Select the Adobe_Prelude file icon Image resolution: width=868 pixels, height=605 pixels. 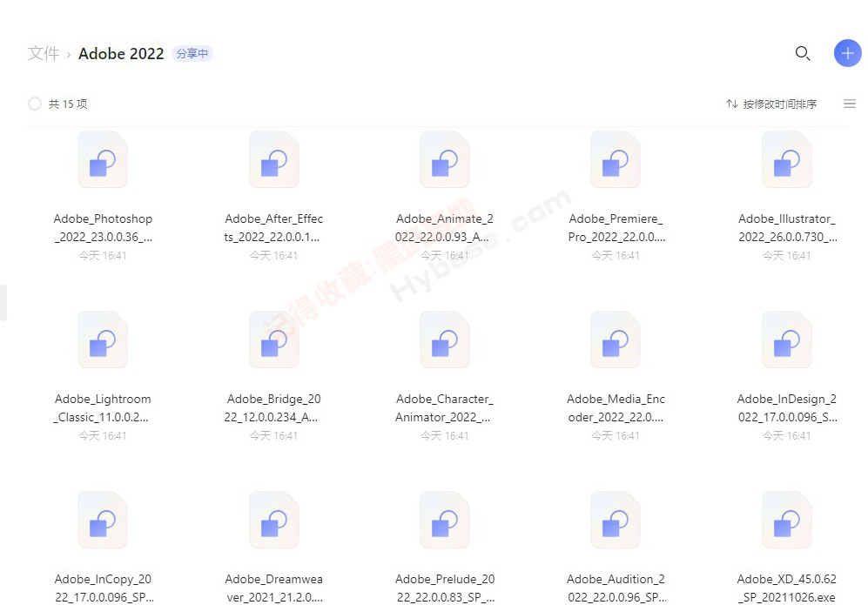pos(445,521)
